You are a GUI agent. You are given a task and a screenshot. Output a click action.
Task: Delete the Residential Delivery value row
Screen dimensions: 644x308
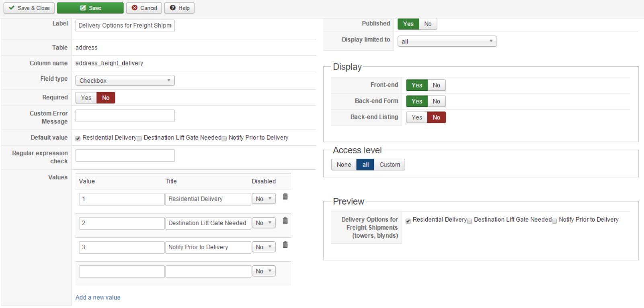click(x=285, y=197)
